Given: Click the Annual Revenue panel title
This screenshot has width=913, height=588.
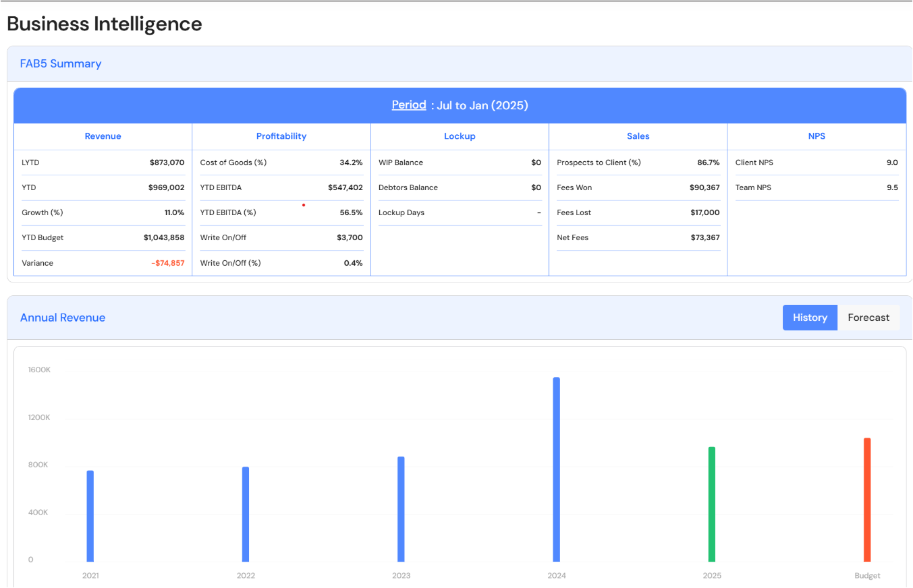Looking at the screenshot, I should click(x=63, y=318).
